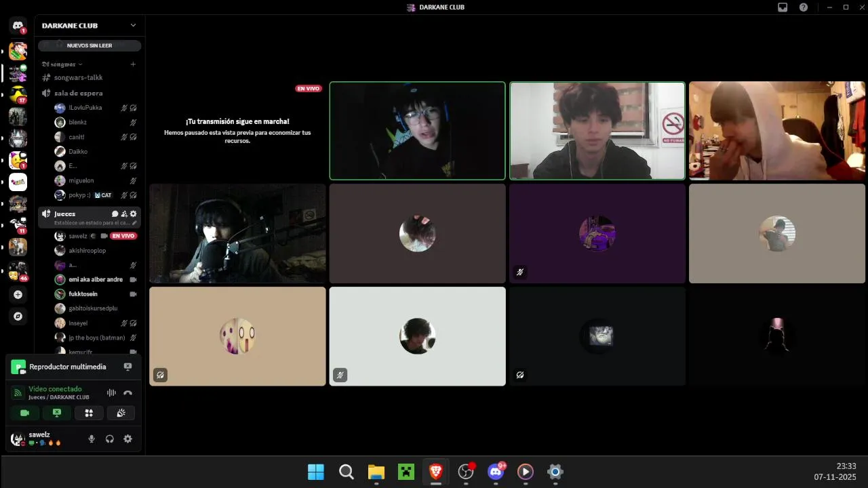868x488 pixels.
Task: Open voice connection signal info icon
Action: [x=18, y=392]
